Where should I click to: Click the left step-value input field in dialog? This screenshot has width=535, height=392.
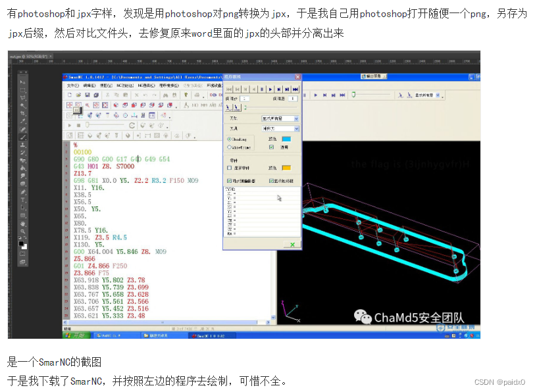click(x=245, y=99)
